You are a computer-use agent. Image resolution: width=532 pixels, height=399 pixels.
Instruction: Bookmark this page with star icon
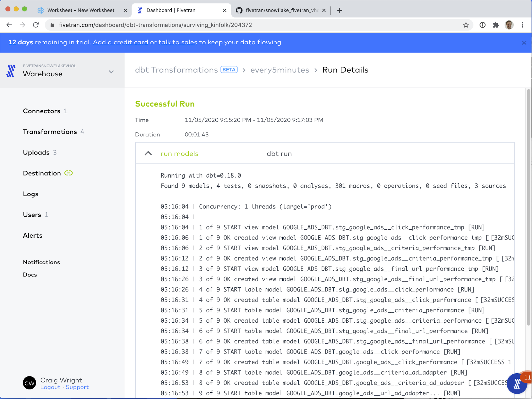tap(466, 25)
